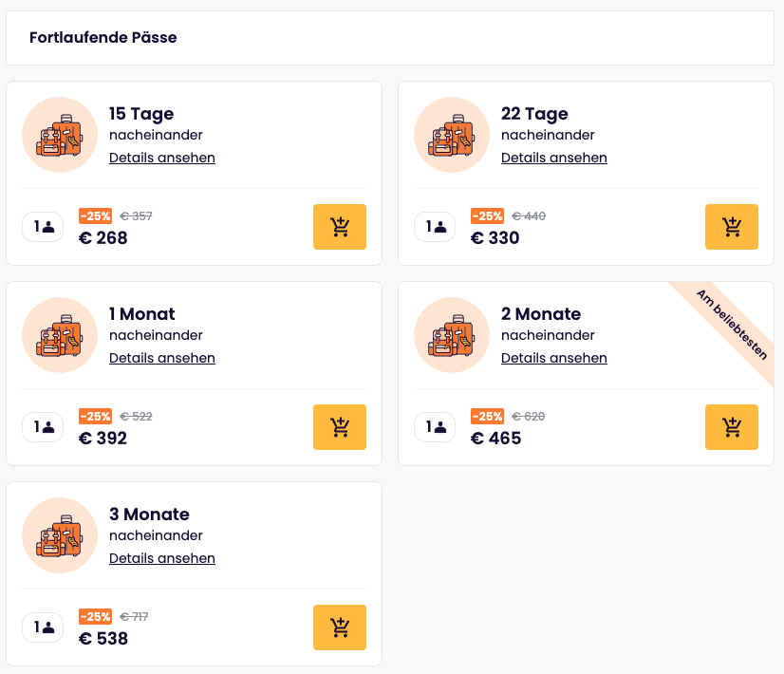Open Details ansehen for 1 Monat
This screenshot has height=674, width=784.
162,358
